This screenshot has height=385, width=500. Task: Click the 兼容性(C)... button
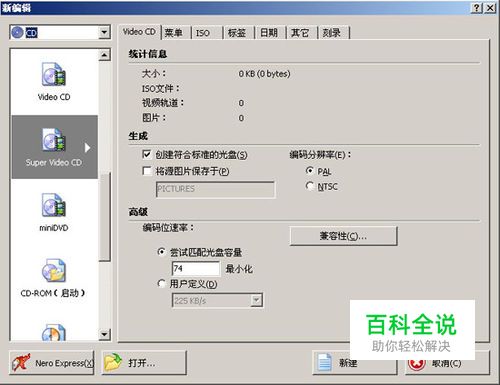(x=344, y=236)
